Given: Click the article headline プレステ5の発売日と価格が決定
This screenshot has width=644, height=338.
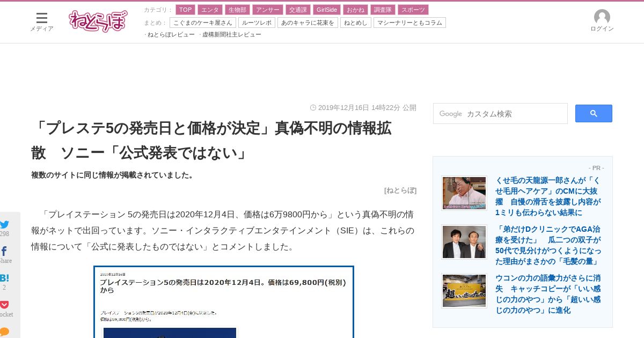Looking at the screenshot, I should coord(211,141).
